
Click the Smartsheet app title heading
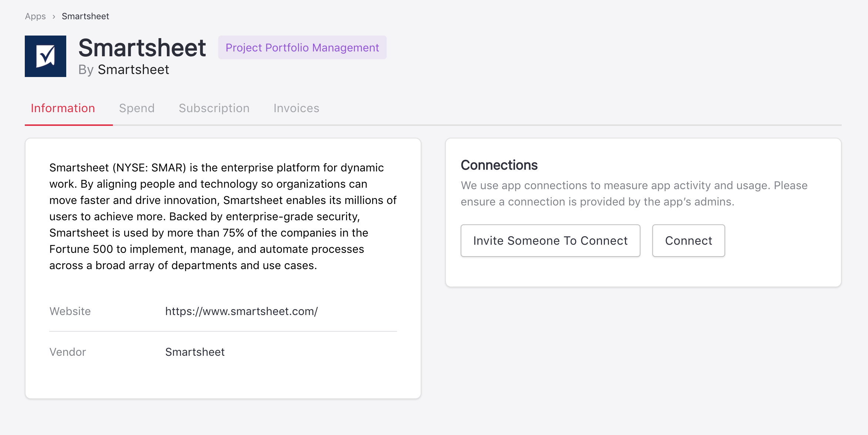[142, 48]
